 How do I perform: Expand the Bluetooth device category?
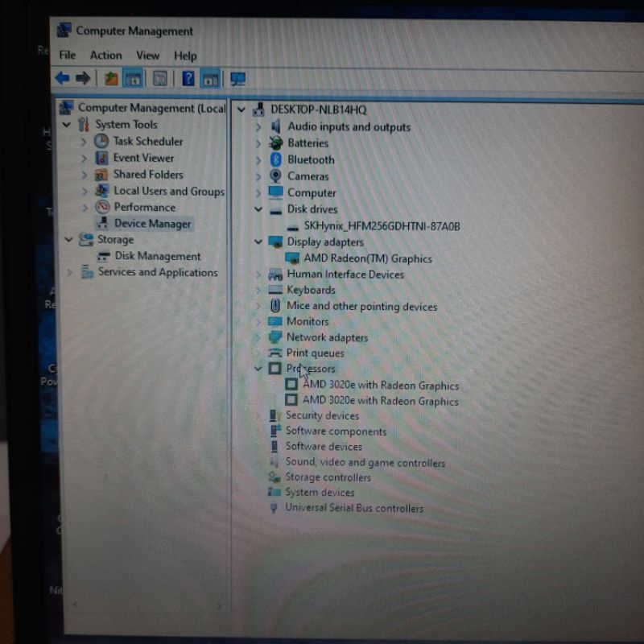pos(258,159)
